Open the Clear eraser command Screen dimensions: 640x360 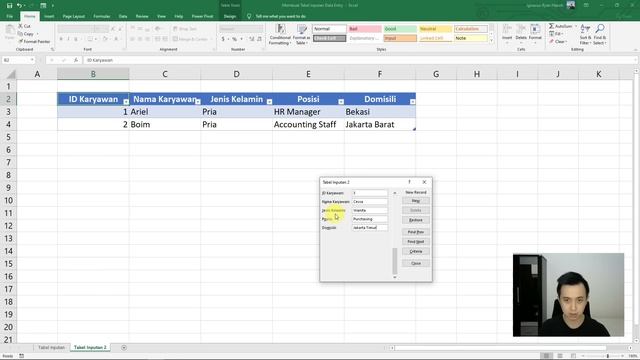[558, 42]
